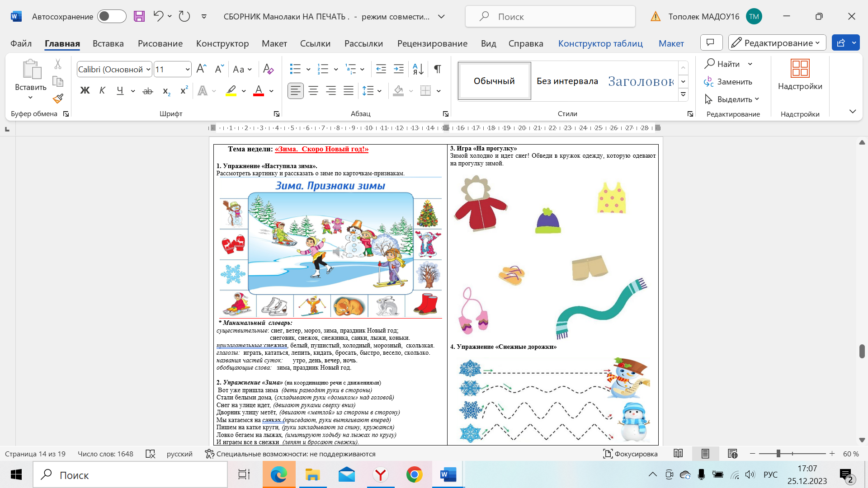Screen dimensions: 868x488
Task: Click the Format Painter brush icon
Action: 58,99
